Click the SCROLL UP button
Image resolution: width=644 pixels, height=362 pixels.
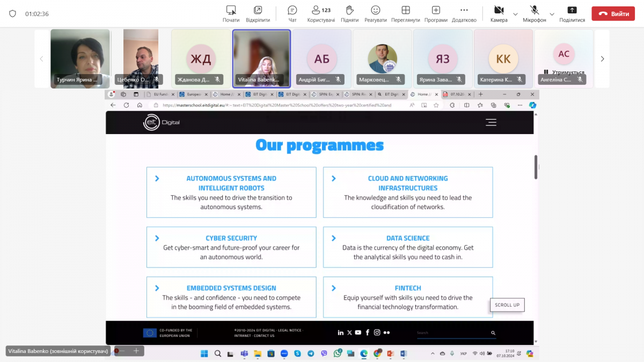point(507,305)
